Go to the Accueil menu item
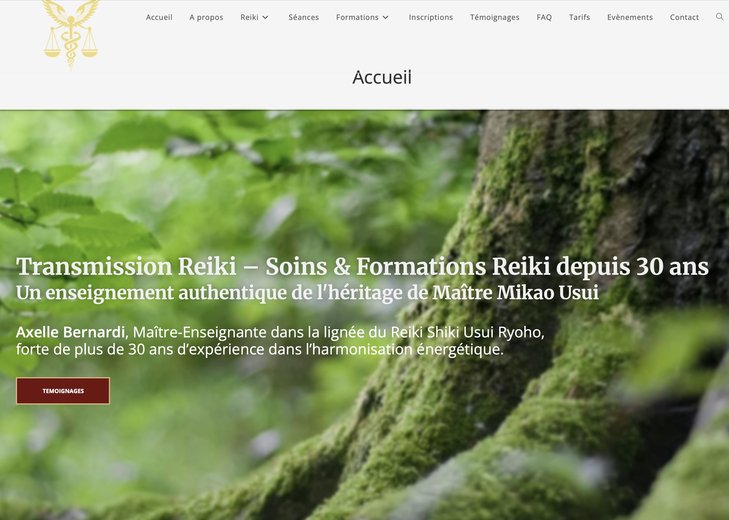Viewport: 729px width, 520px height. click(x=159, y=17)
